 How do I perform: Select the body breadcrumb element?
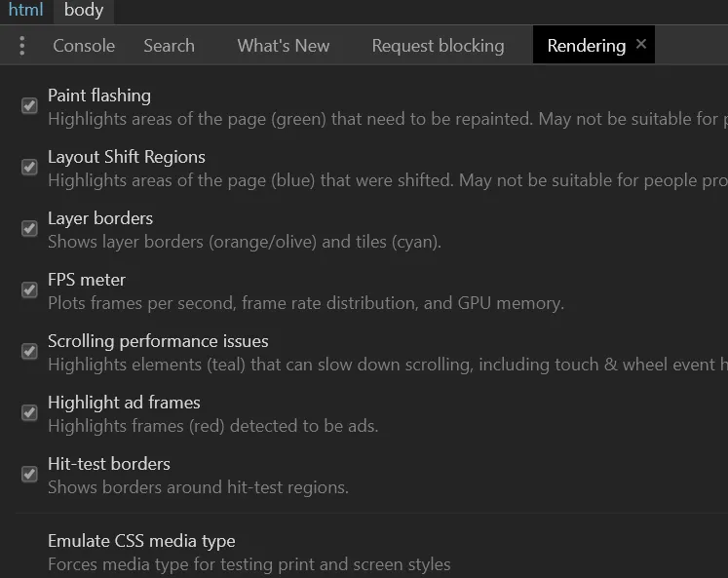coord(84,11)
